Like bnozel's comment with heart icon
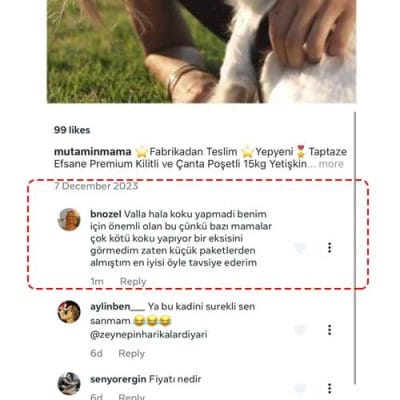This screenshot has width=400, height=400. [300, 248]
